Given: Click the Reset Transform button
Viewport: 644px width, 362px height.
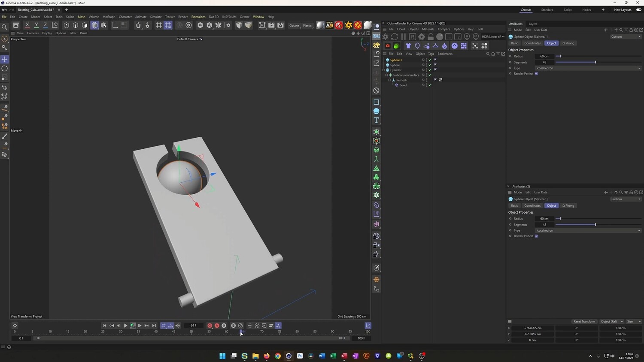Looking at the screenshot, I should point(584,322).
